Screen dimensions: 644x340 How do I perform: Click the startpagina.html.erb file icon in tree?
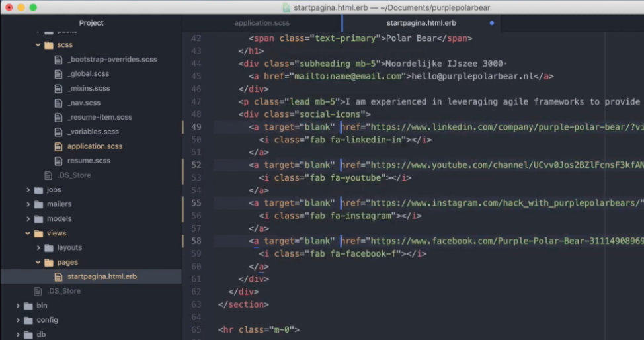[x=58, y=276]
